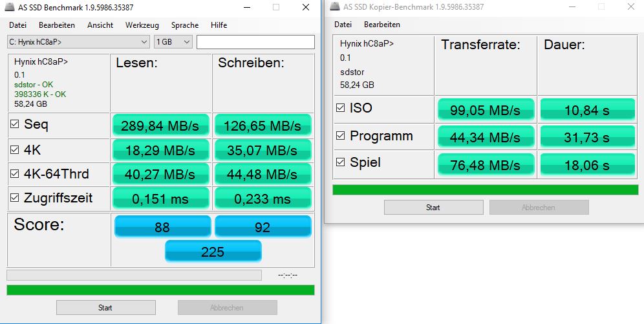This screenshot has width=644, height=324.
Task: Click the Seq read result 289,84 MB/s
Action: pos(161,125)
